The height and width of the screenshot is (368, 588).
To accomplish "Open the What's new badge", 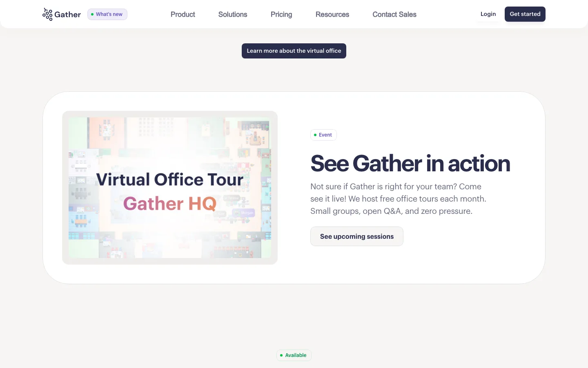I will 107,14.
